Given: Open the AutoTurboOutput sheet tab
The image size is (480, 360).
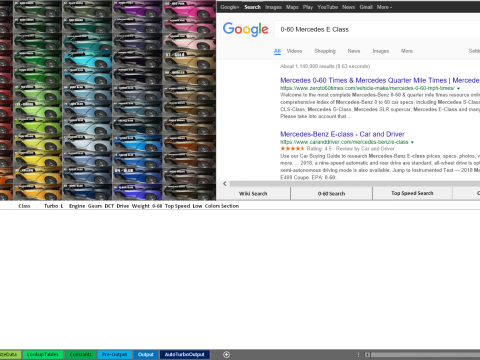Looking at the screenshot, I should click(184, 354).
